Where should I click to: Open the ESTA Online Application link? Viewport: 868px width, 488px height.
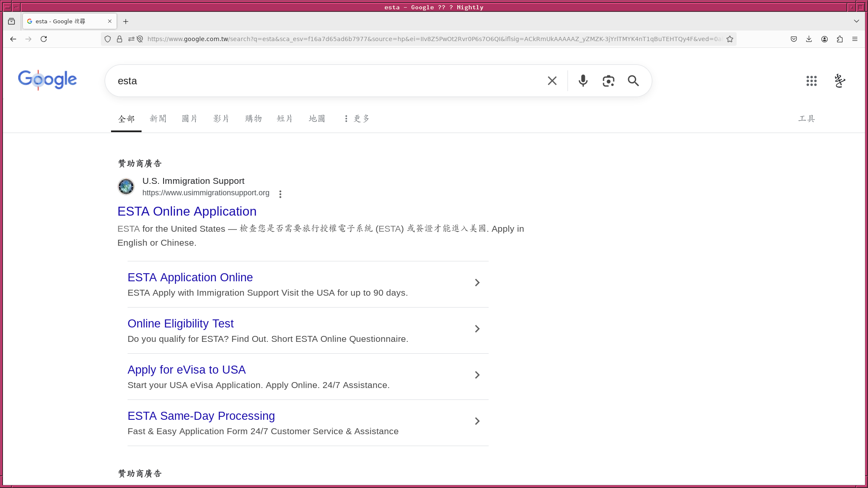[187, 211]
